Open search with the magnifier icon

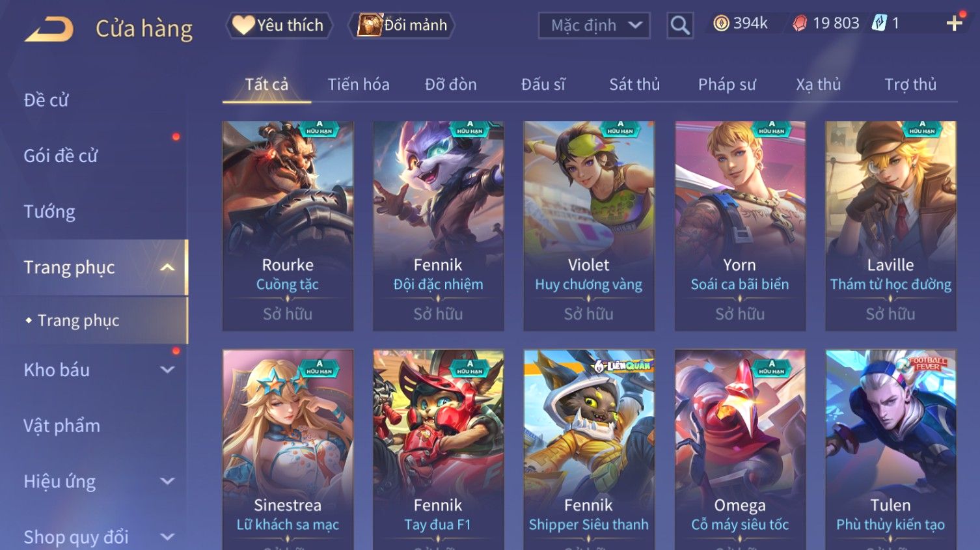tap(680, 25)
